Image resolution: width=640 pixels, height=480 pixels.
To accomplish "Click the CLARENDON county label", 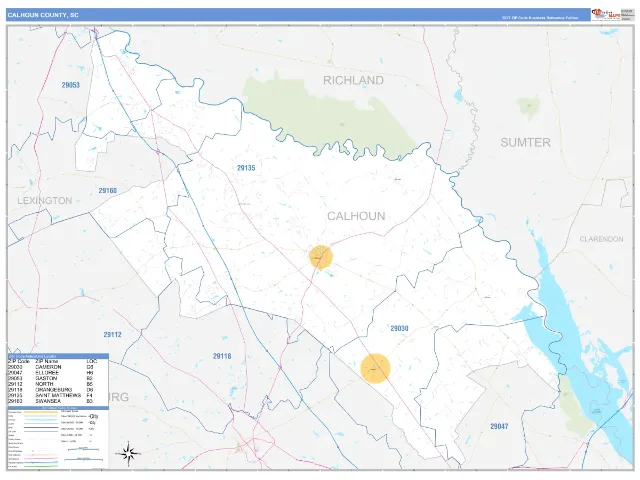I will point(601,239).
